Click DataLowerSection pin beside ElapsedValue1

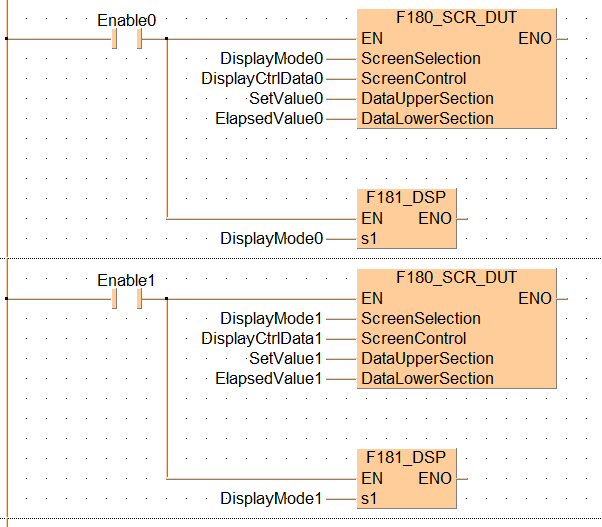coord(427,378)
